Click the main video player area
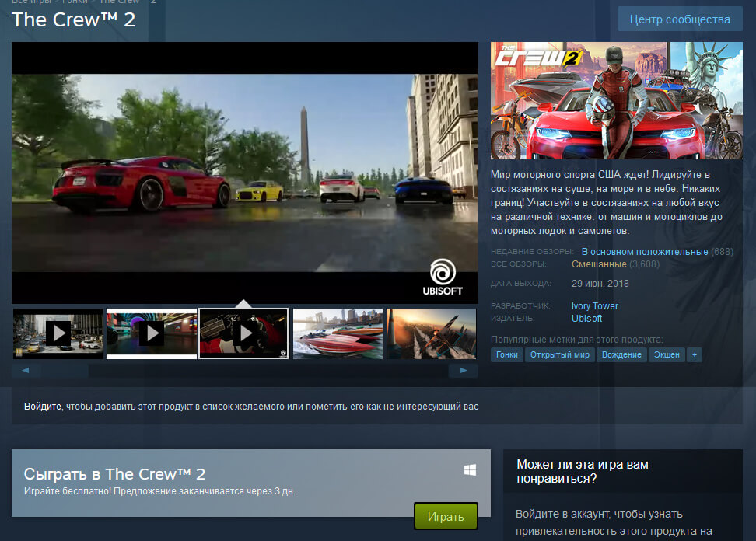Viewport: 756px width, 541px height. (x=245, y=173)
